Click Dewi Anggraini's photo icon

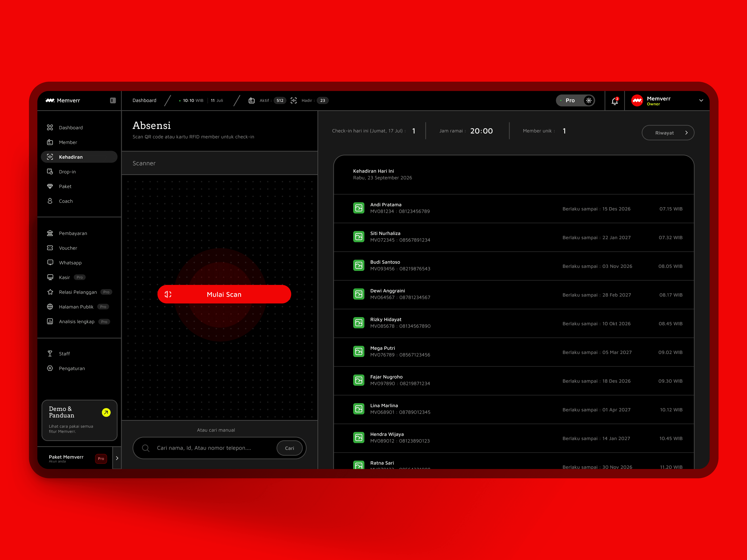[359, 294]
